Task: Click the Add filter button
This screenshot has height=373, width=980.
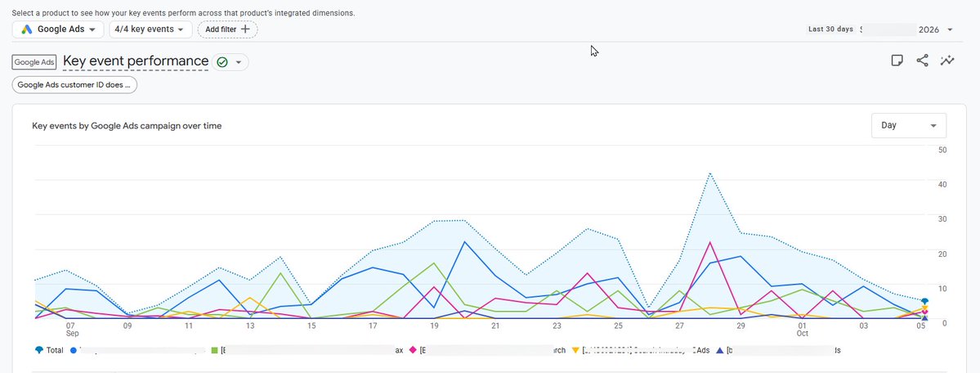Action: point(227,29)
